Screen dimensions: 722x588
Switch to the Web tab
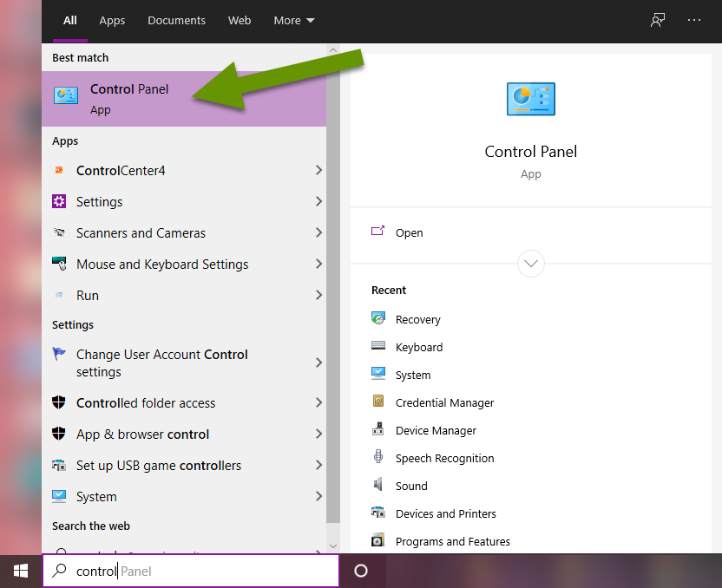tap(240, 20)
